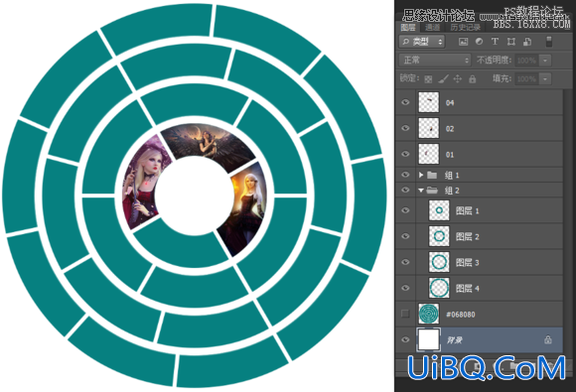Click the layer name 04

[450, 103]
